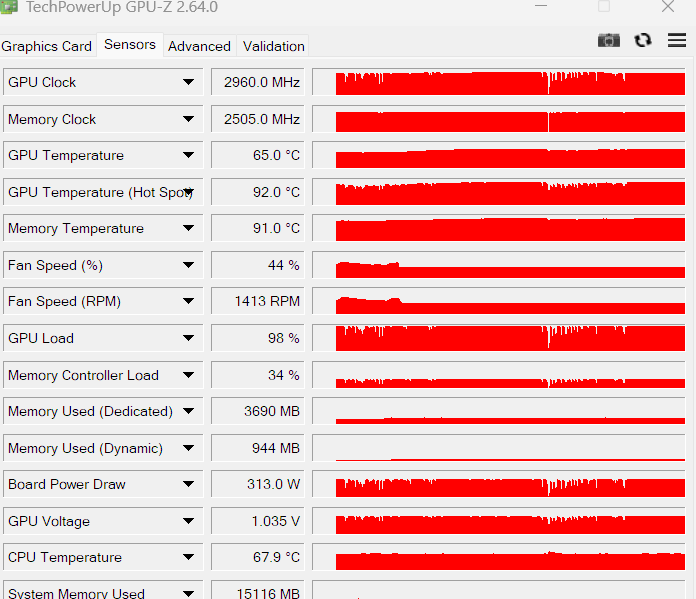
Task: Click the Fan Speed (RPM) history graph
Action: pyautogui.click(x=499, y=301)
